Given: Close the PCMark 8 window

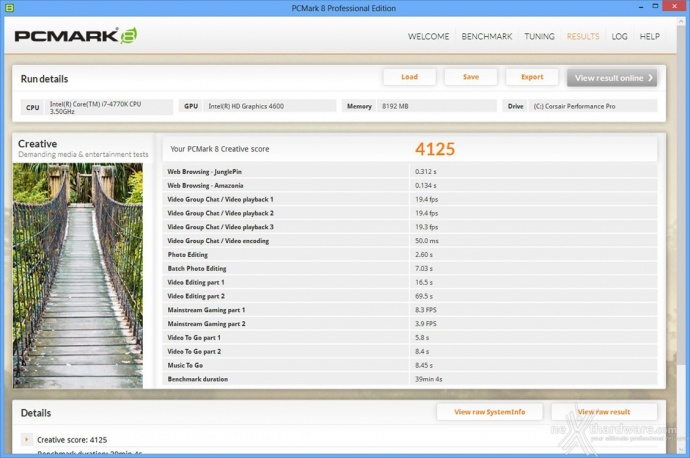Looking at the screenshot, I should 675,7.
